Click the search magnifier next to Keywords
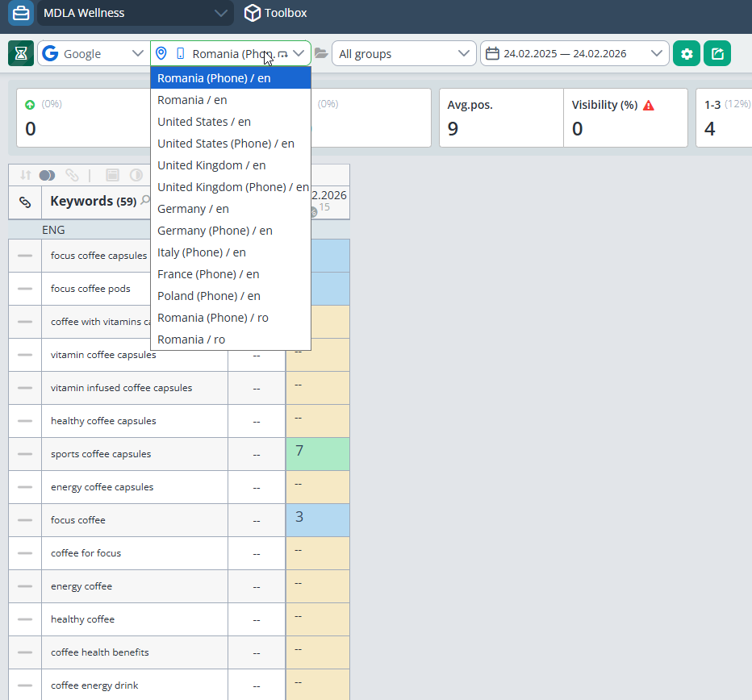 [145, 201]
